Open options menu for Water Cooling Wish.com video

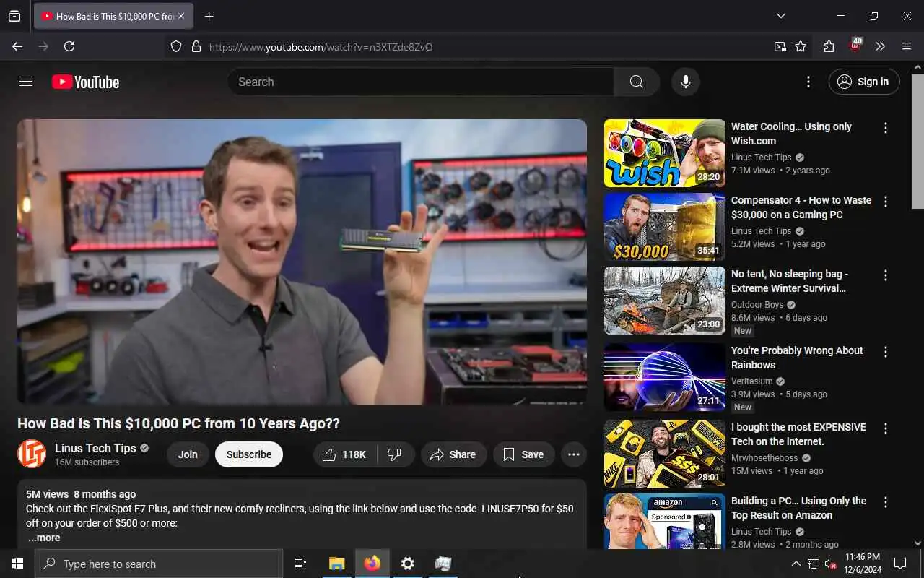[886, 128]
